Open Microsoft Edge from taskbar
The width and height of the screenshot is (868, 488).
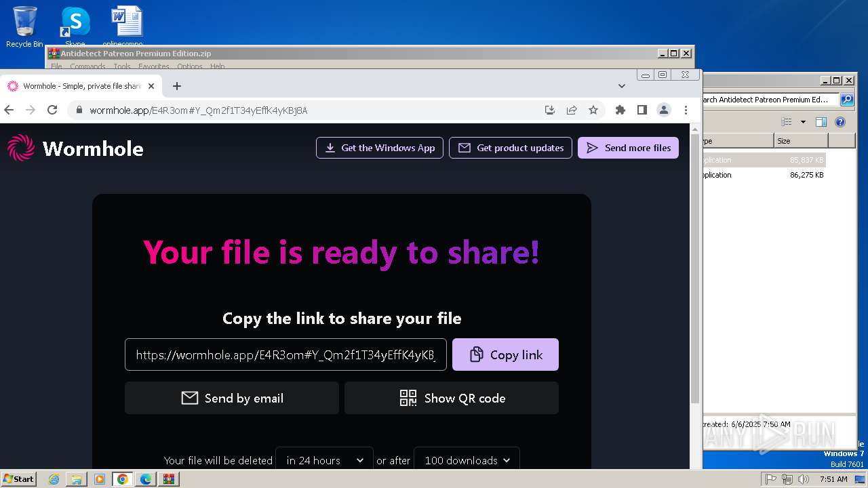point(146,479)
